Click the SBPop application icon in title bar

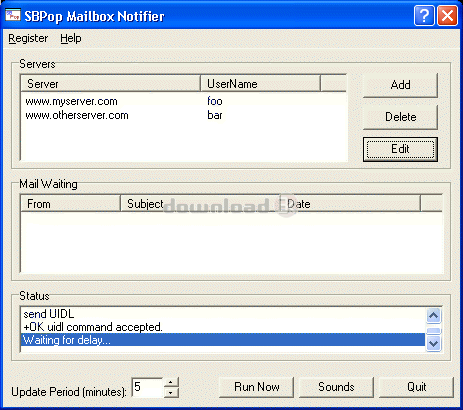tap(12, 15)
